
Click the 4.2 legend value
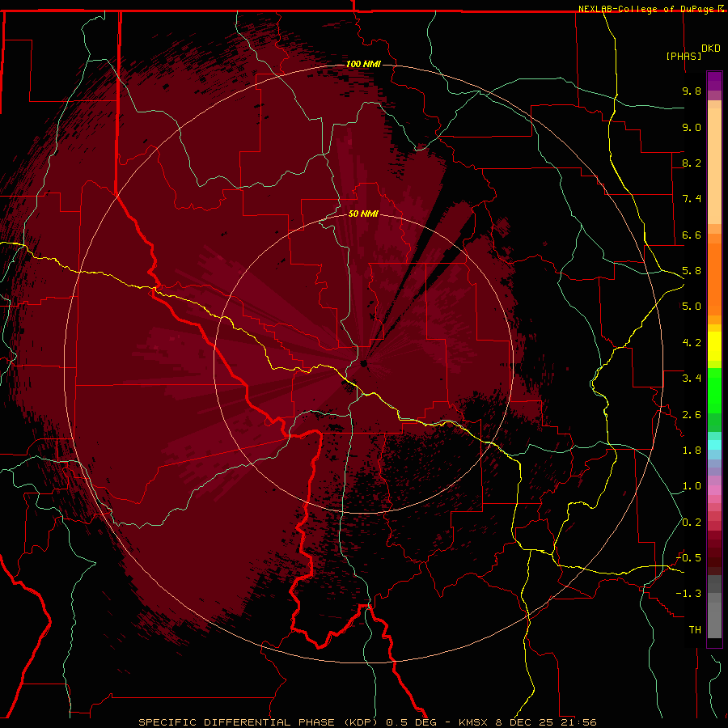692,343
